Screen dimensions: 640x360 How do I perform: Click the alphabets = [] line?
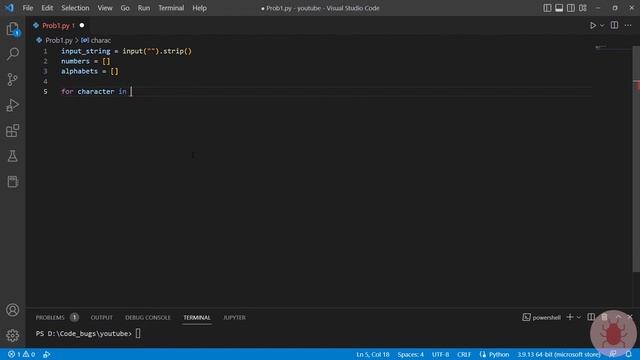point(90,71)
